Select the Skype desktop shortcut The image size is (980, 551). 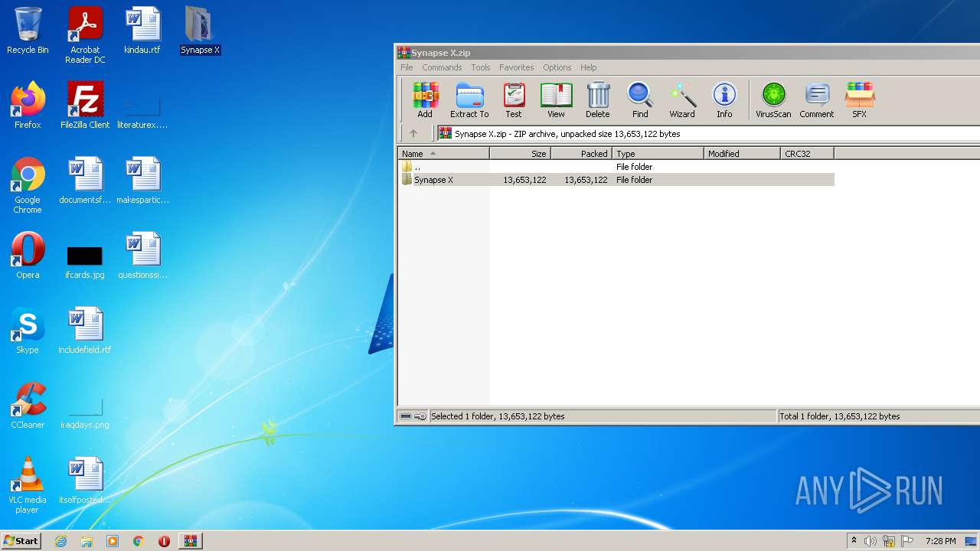28,331
